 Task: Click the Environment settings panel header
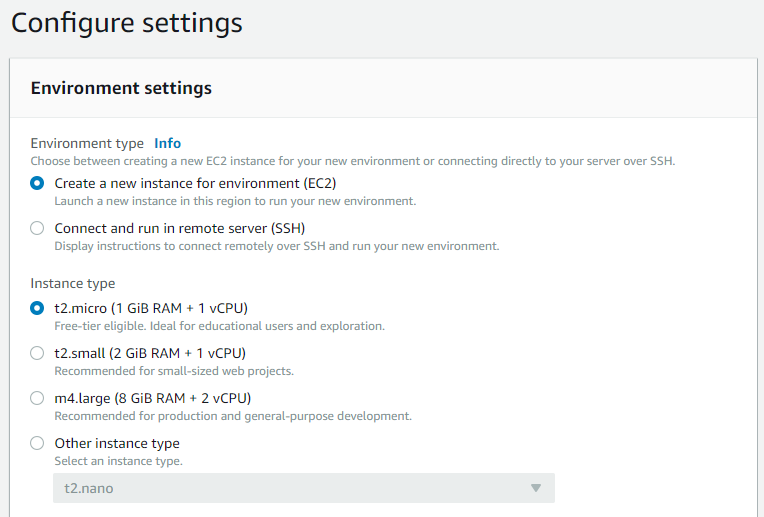(x=121, y=88)
